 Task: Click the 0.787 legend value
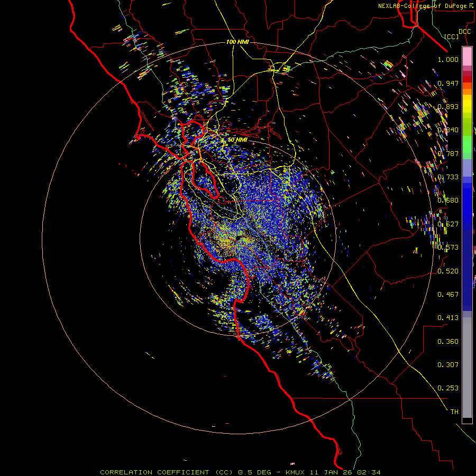(448, 153)
